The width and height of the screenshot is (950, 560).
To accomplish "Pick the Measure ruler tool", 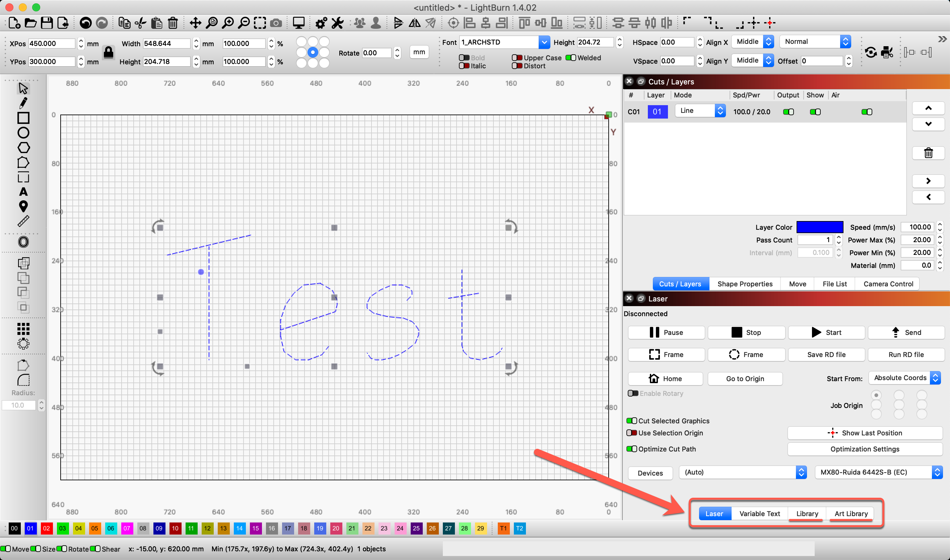I will 23,221.
